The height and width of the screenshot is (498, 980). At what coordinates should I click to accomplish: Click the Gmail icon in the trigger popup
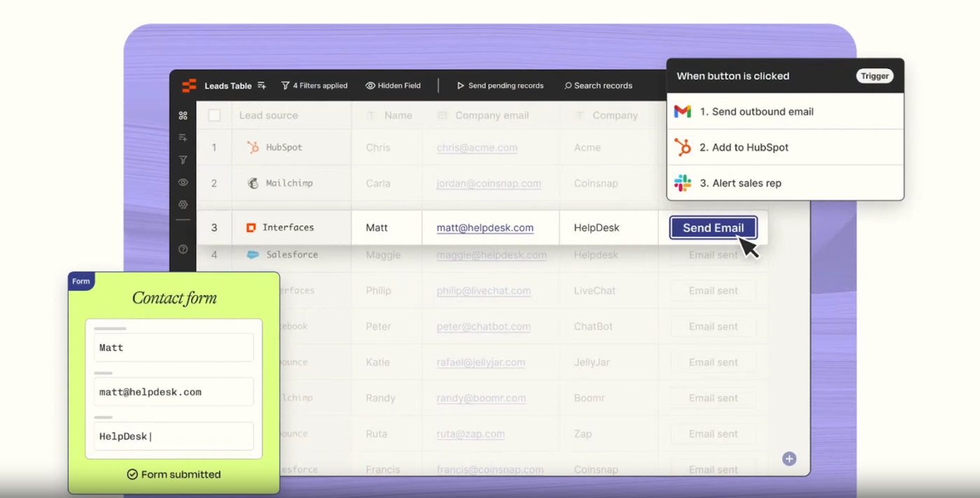click(x=682, y=111)
